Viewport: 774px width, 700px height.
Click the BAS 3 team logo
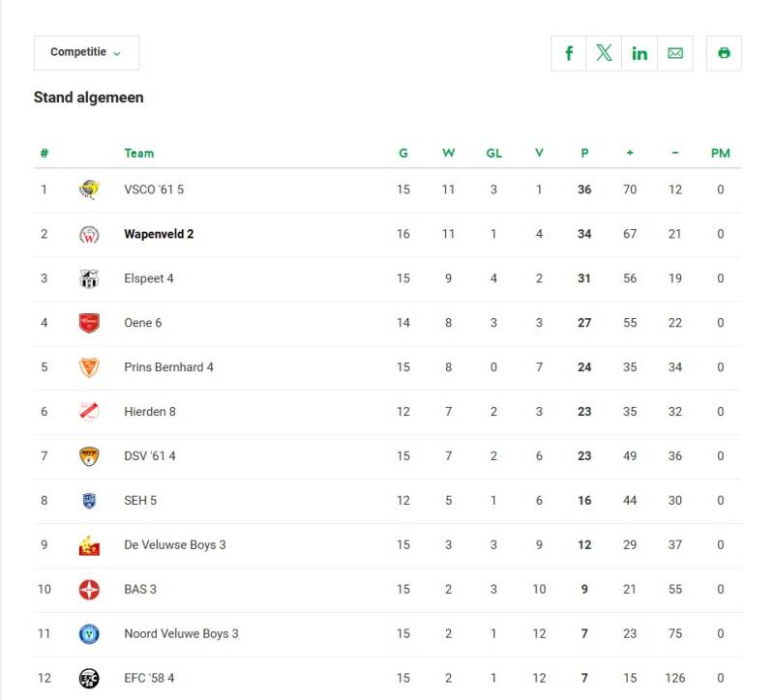point(89,590)
